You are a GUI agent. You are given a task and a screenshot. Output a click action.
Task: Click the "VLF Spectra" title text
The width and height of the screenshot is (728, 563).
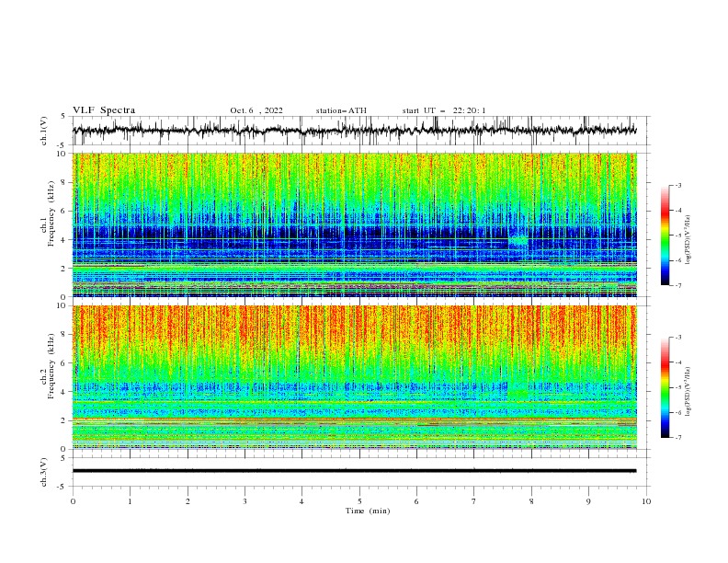tap(104, 110)
